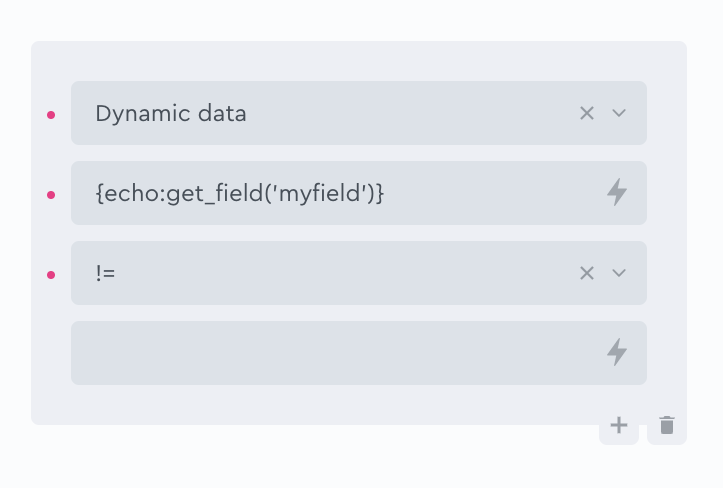The image size is (723, 488).
Task: Open dynamic data picker for empty value field
Action: [617, 352]
